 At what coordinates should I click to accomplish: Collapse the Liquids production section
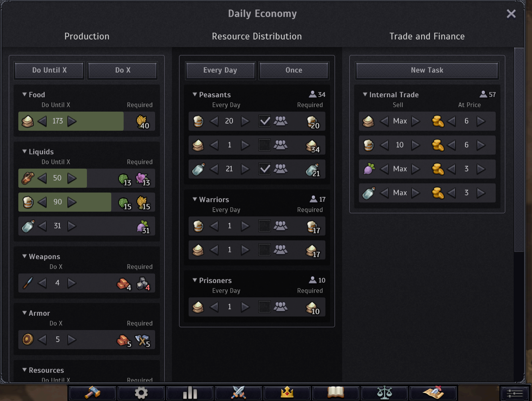(x=25, y=152)
